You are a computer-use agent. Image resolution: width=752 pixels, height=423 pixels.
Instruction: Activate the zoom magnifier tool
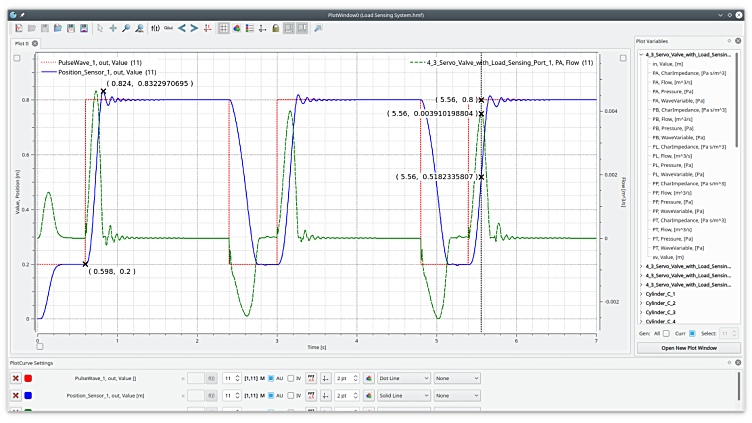pos(126,28)
